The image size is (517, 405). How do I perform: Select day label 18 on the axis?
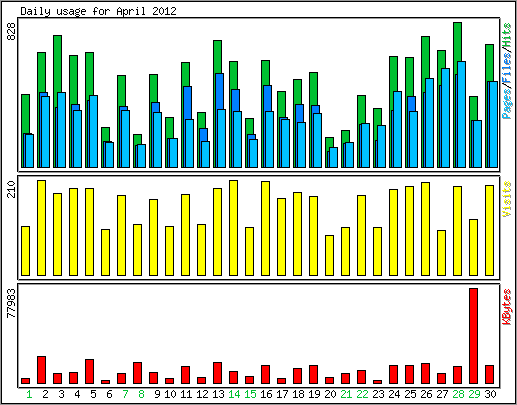[298, 395]
